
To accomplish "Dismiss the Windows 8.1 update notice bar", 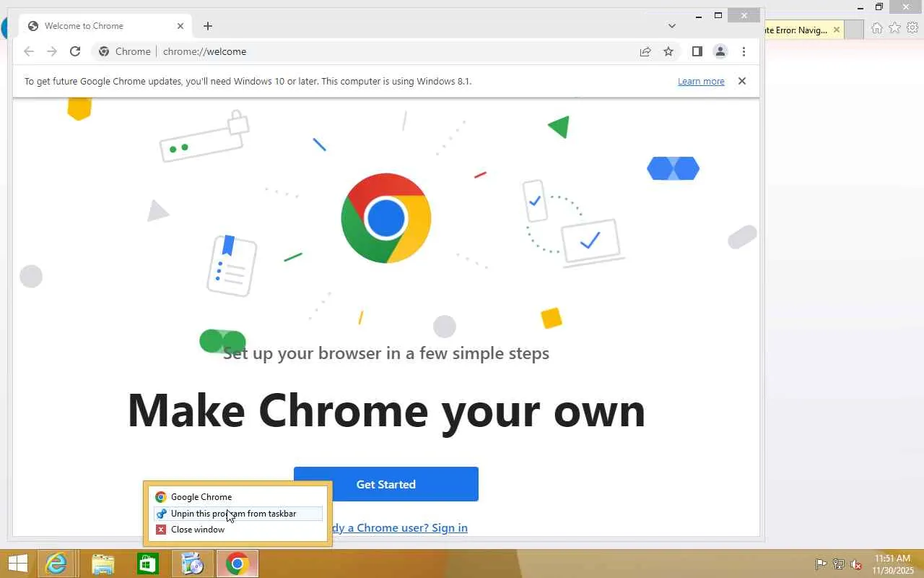I will (741, 81).
